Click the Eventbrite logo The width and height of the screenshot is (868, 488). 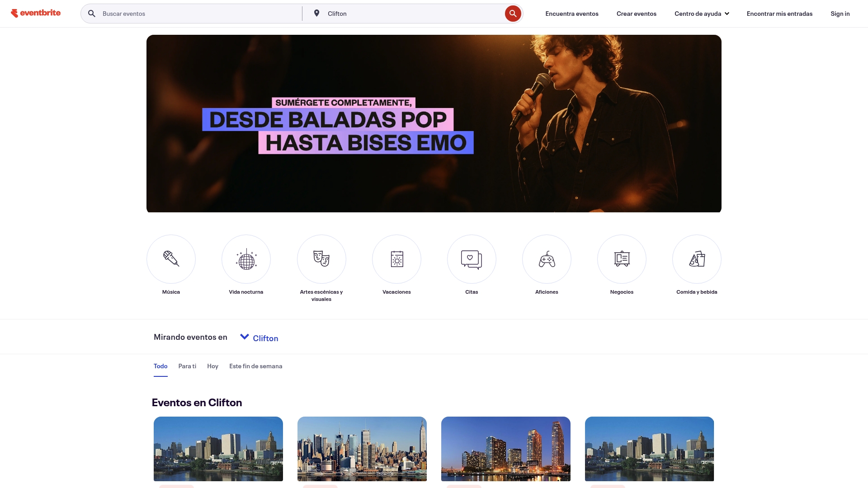(36, 13)
